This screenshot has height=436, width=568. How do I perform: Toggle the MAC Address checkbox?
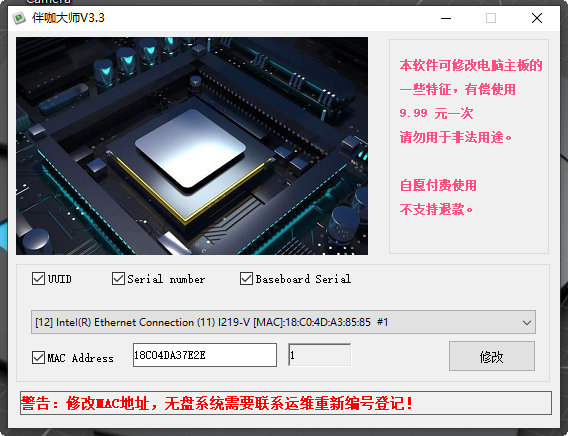38,357
